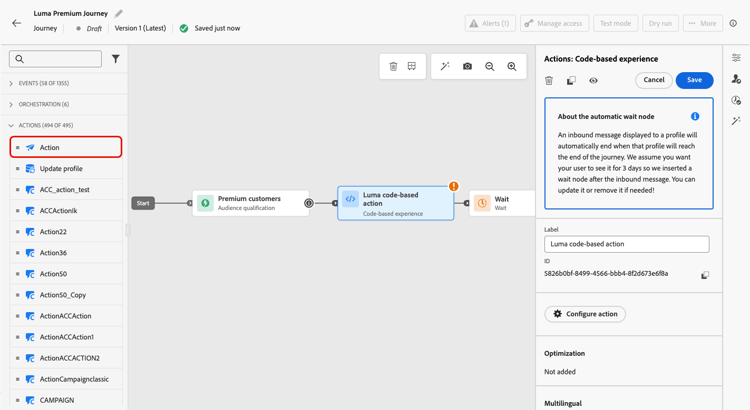Image resolution: width=750 pixels, height=410 pixels.
Task: Pick Action22 in the actions list
Action: click(x=66, y=232)
